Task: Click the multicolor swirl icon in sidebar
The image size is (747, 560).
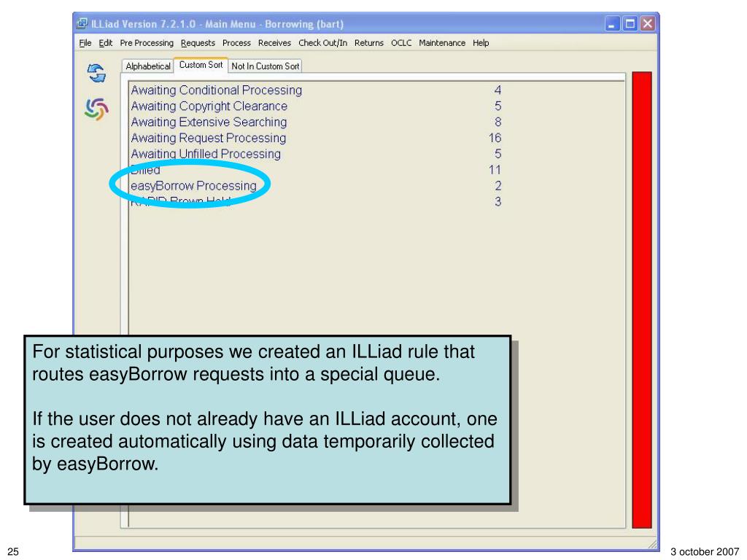Action: pyautogui.click(x=97, y=109)
